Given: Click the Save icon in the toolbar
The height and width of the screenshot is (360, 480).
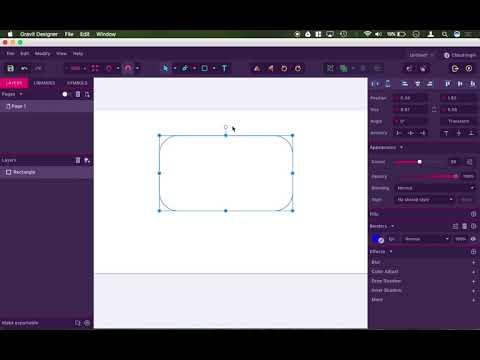Looking at the screenshot, I should (11, 68).
